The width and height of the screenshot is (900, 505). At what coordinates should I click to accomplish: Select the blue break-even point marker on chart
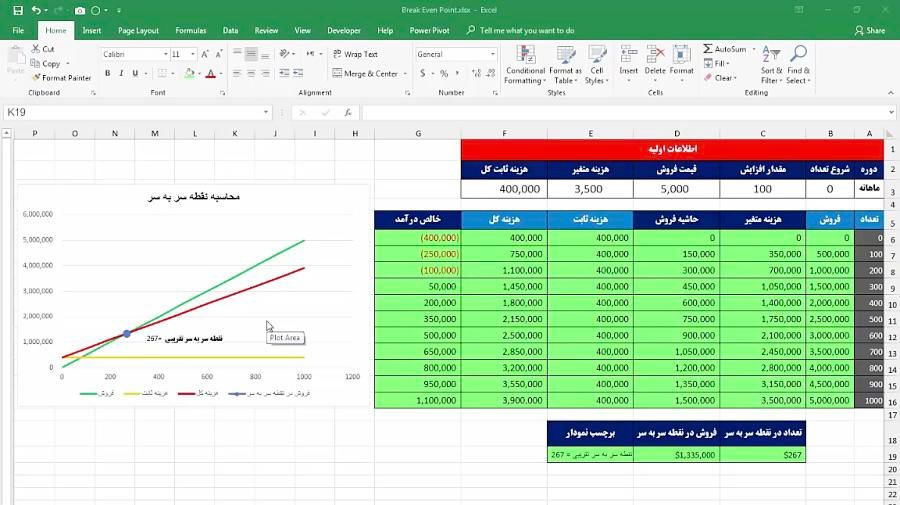[x=127, y=333]
